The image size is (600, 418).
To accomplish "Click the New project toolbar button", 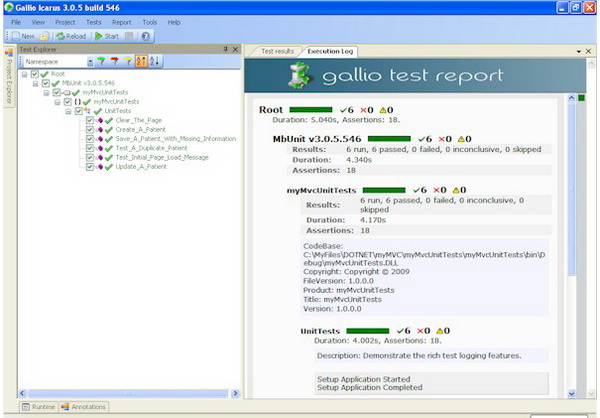I will [x=23, y=36].
